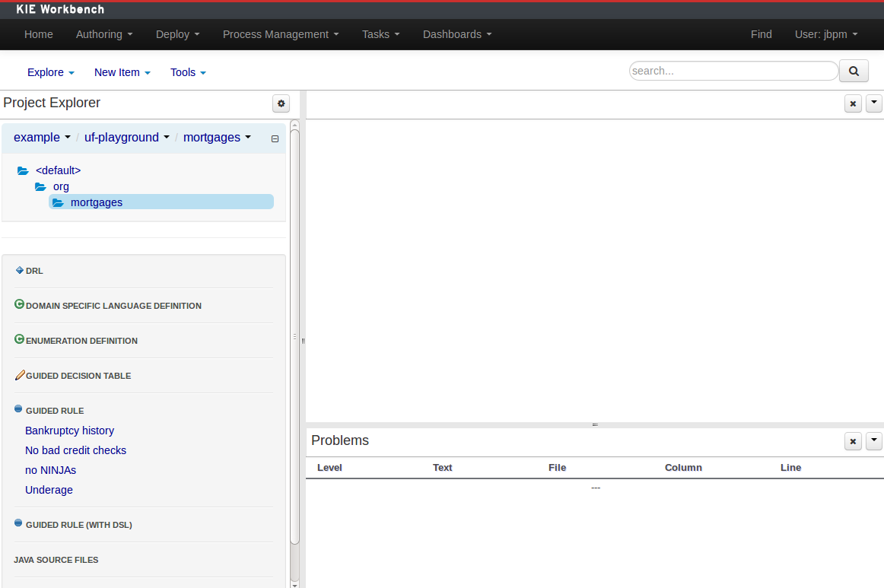The height and width of the screenshot is (588, 884).
Task: Open the User: jbpm account menu
Action: click(826, 34)
